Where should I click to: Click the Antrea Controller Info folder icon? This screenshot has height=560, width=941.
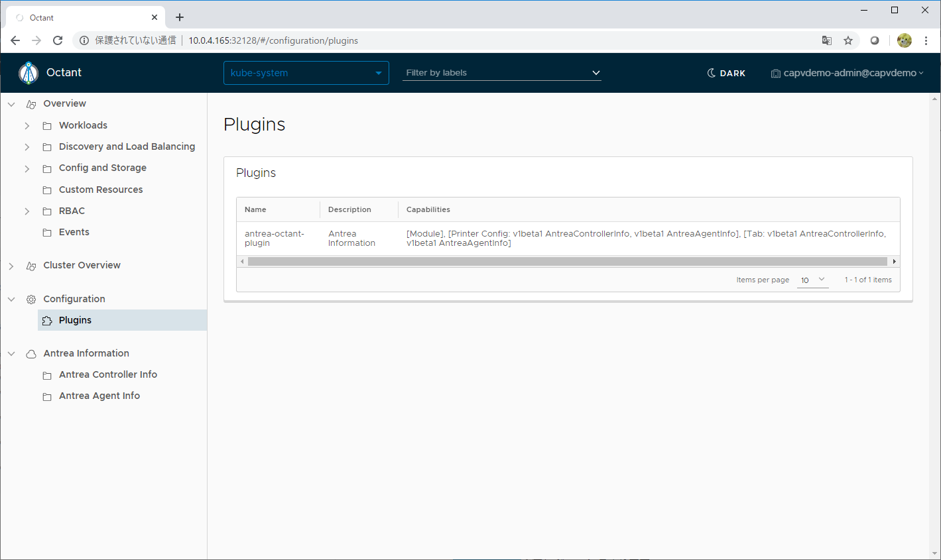pos(47,375)
